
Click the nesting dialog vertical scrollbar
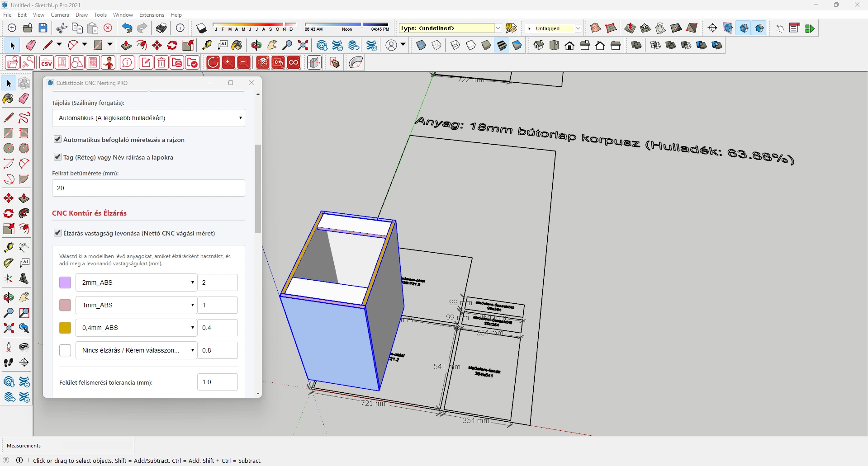pos(258,189)
